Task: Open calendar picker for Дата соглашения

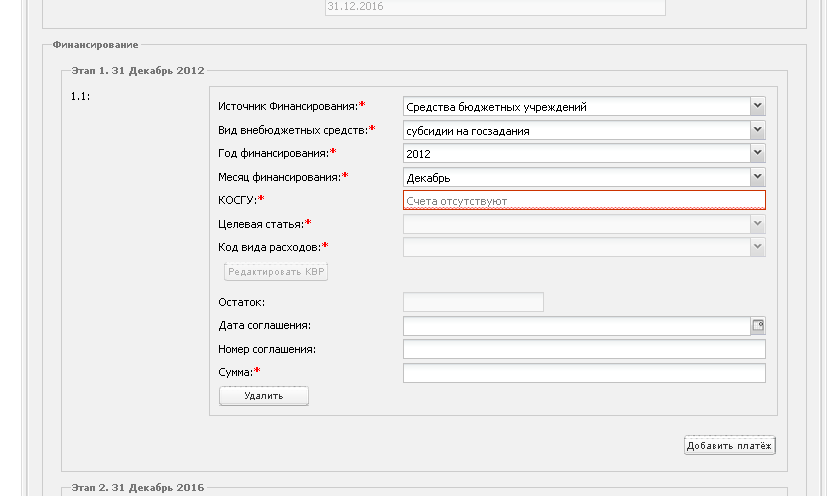Action: pos(758,326)
